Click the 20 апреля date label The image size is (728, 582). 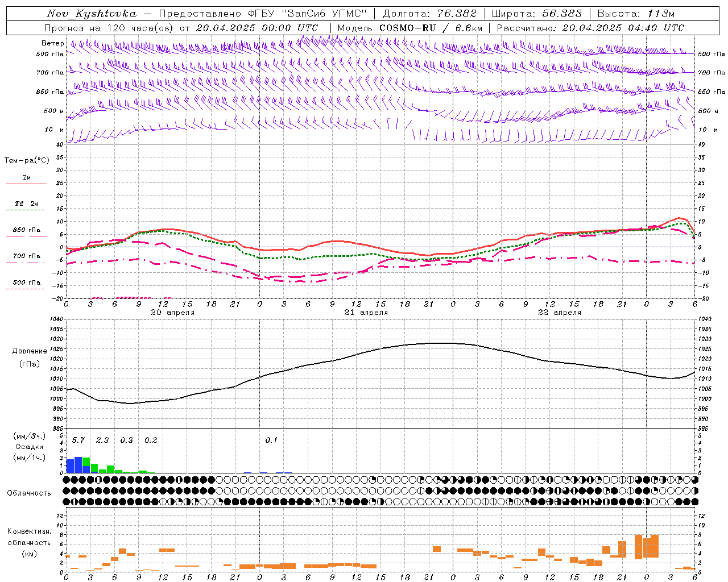tap(172, 313)
